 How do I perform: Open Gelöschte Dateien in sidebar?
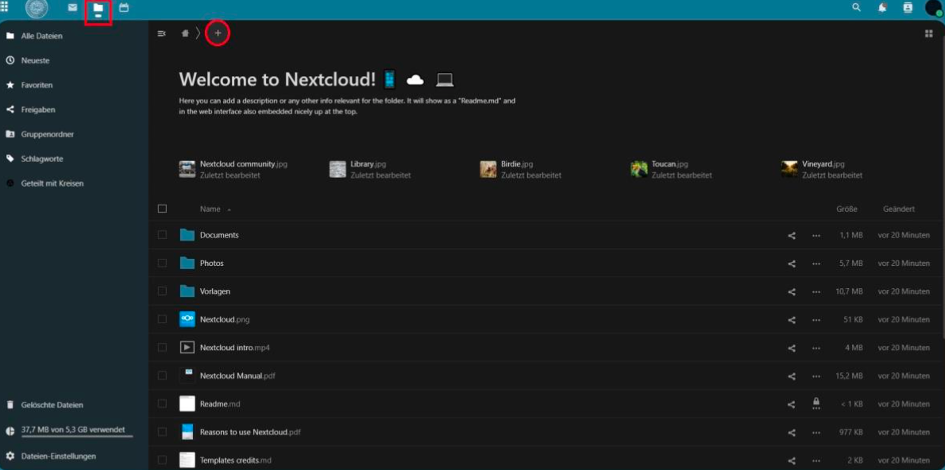(x=52, y=405)
